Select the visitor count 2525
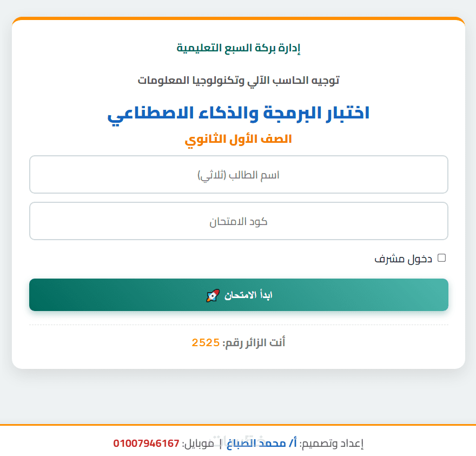The width and height of the screenshot is (476, 456). pos(206,342)
